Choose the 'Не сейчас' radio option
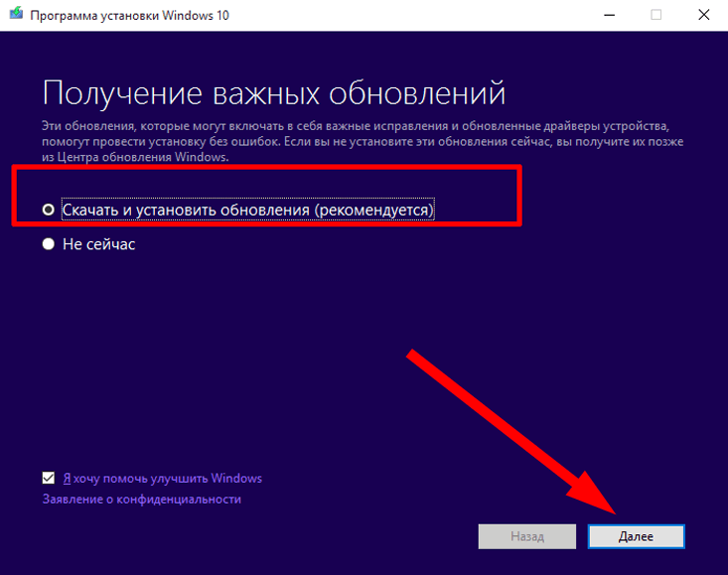The width and height of the screenshot is (728, 575). [x=49, y=244]
